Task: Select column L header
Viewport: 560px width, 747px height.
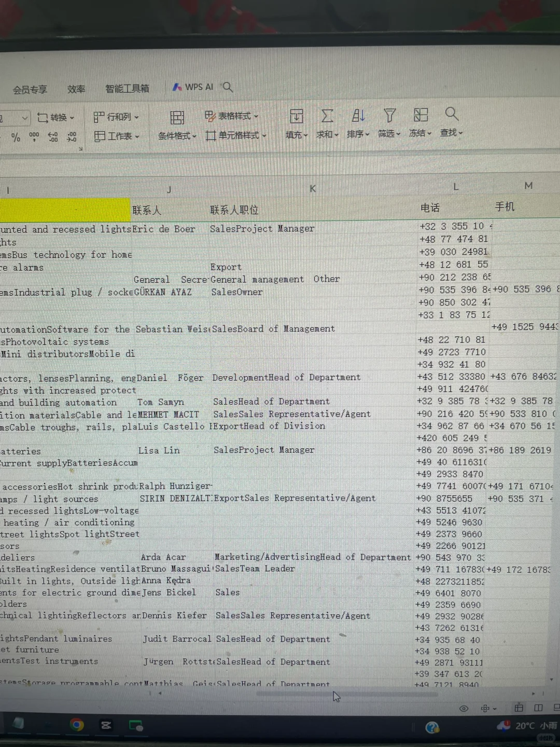Action: click(x=456, y=187)
